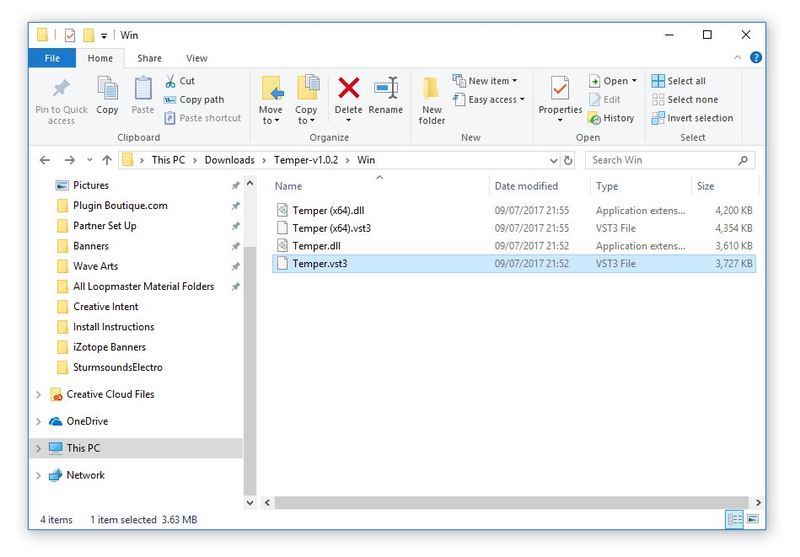Click the Search Win input field

click(660, 160)
